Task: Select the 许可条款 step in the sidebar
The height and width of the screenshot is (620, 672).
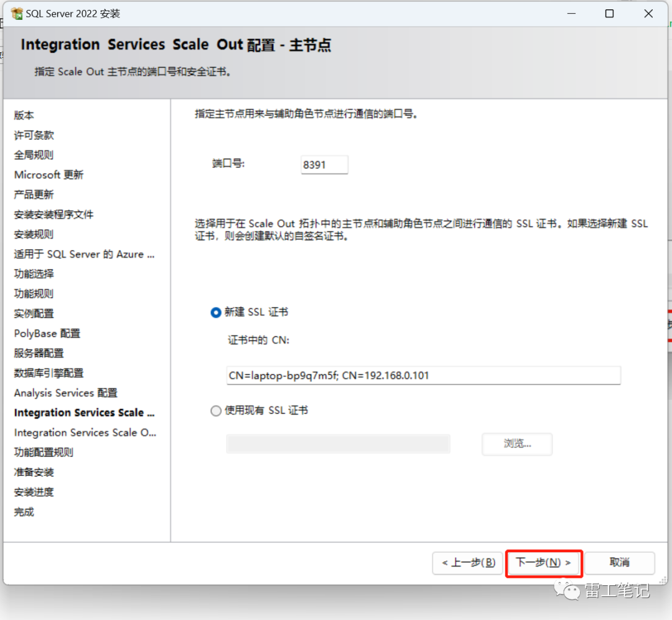Action: point(34,136)
